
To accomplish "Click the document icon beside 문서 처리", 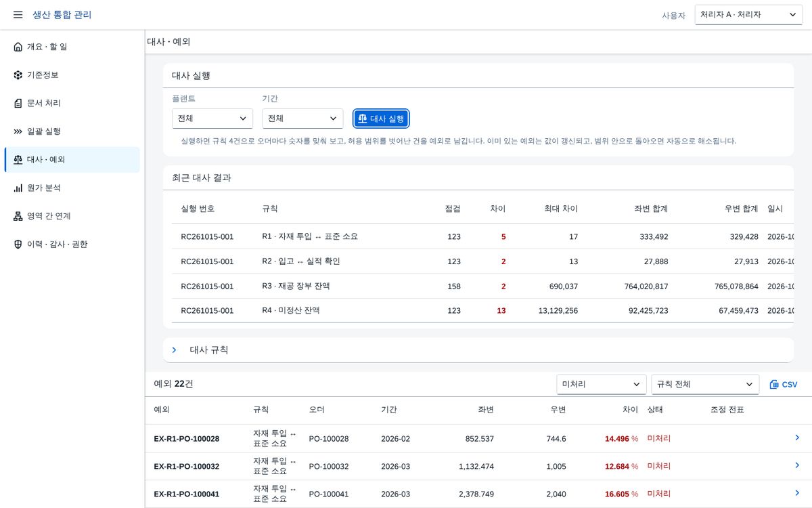I will click(x=18, y=104).
